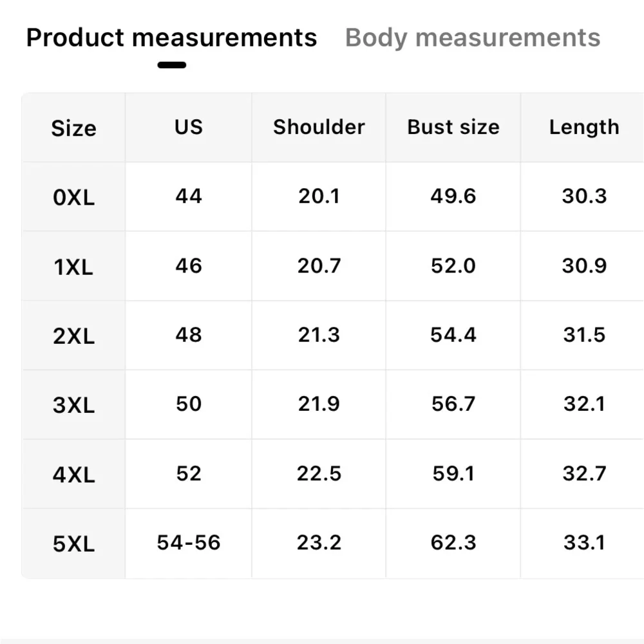Click the 20.1 shoulder value cell
644x644 pixels.
coord(319,196)
